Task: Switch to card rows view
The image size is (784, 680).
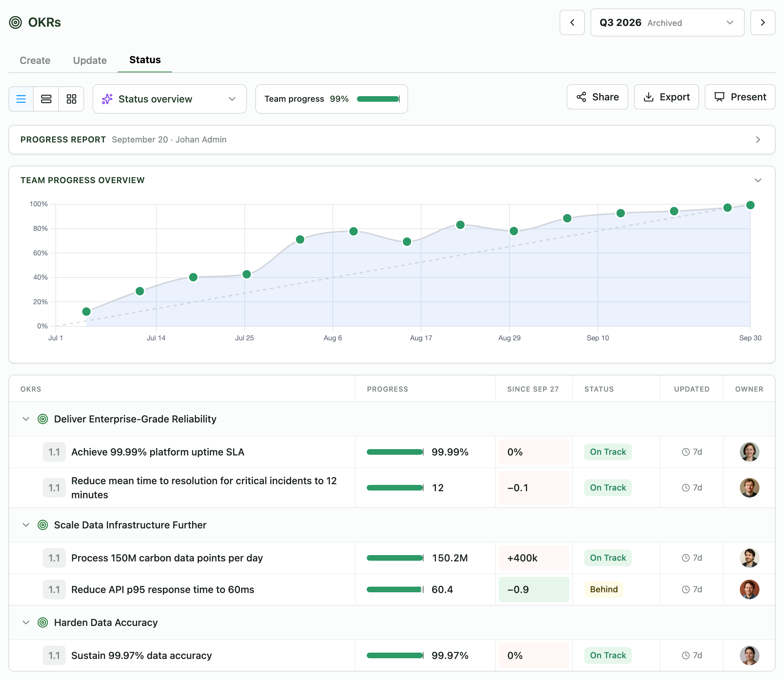Action: 46,99
